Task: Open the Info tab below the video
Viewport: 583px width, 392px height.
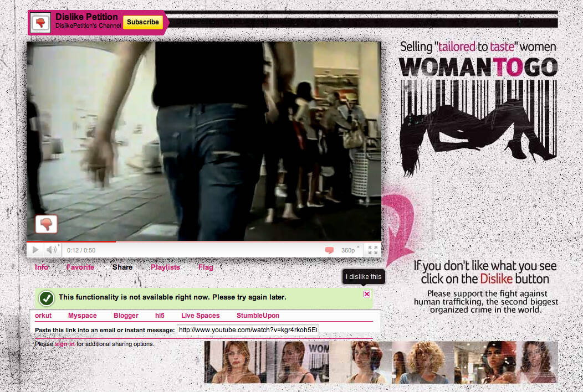Action: 42,267
